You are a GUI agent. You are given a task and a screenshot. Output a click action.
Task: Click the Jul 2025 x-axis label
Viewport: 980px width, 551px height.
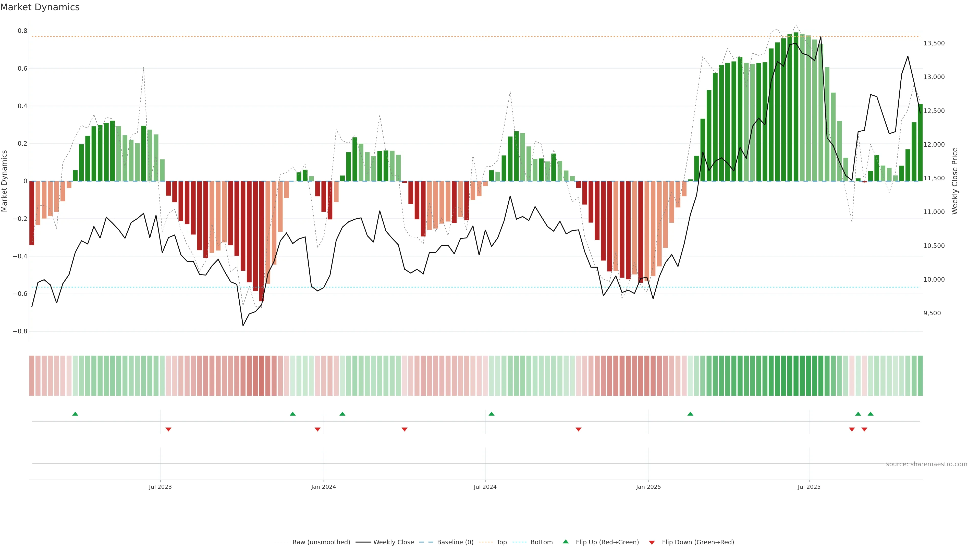(809, 487)
